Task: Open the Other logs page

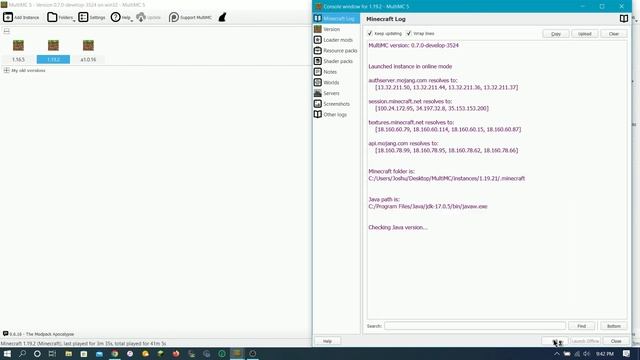Action: 336,114
